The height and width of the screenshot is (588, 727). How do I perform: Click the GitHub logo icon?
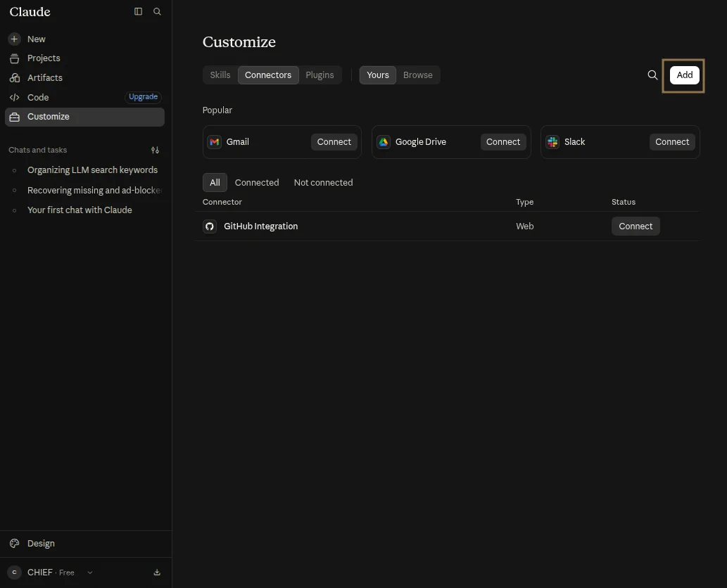coord(210,226)
